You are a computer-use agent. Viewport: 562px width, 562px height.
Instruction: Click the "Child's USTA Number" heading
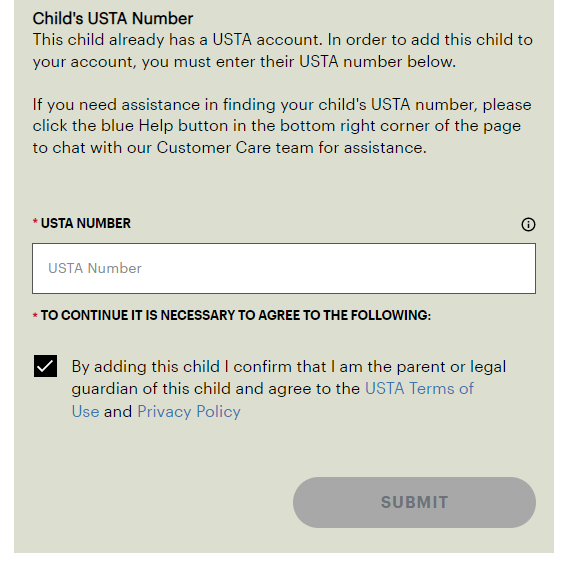[113, 18]
